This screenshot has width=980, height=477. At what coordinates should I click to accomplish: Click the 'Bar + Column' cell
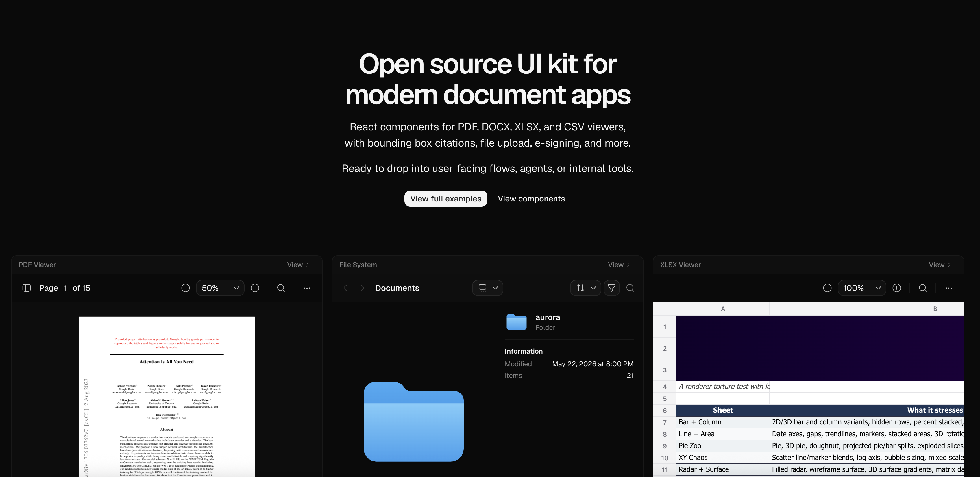pyautogui.click(x=723, y=422)
